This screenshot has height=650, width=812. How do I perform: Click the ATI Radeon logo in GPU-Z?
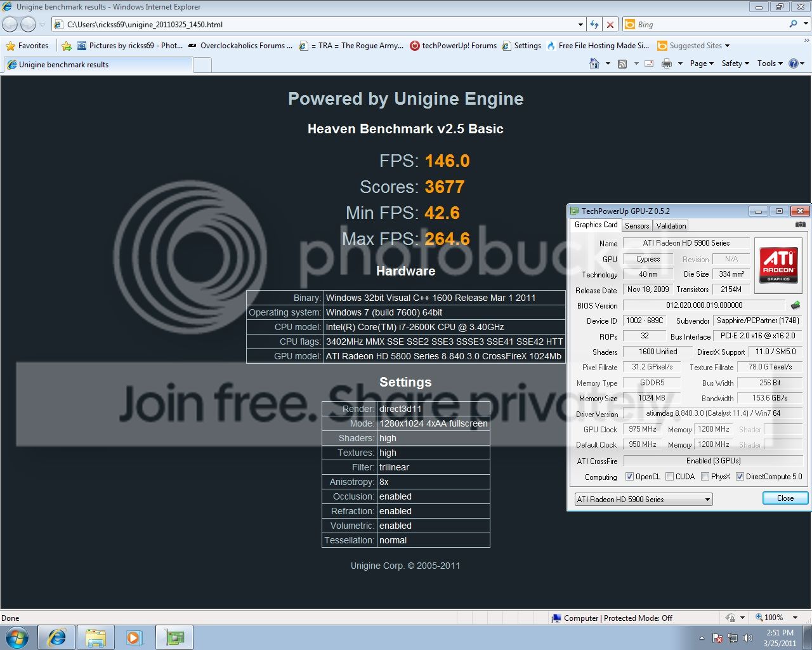coord(778,265)
